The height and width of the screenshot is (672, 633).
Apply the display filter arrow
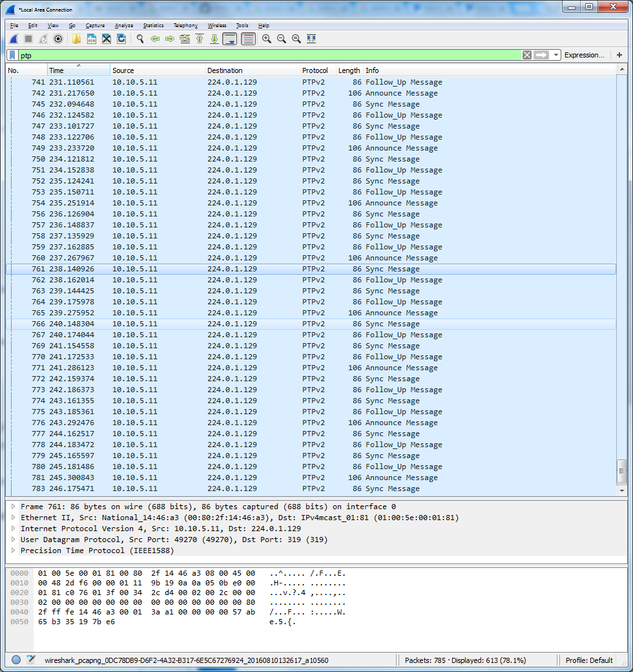tap(541, 56)
